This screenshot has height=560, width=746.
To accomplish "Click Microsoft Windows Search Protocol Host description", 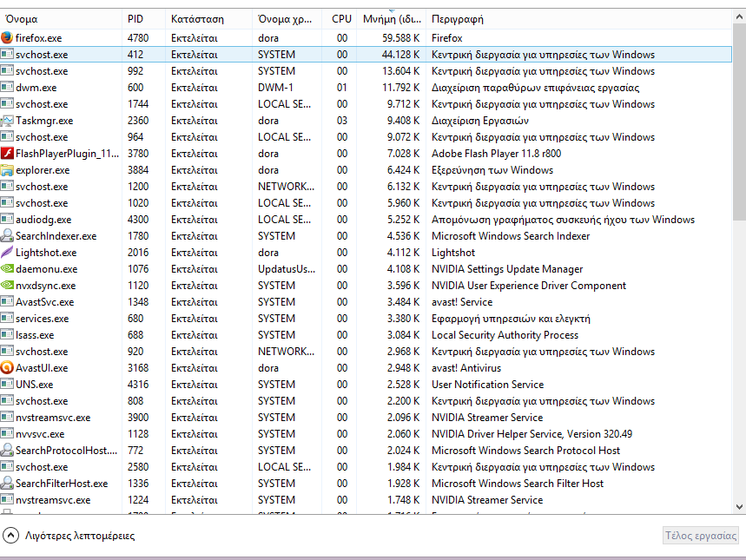I will coord(525,450).
